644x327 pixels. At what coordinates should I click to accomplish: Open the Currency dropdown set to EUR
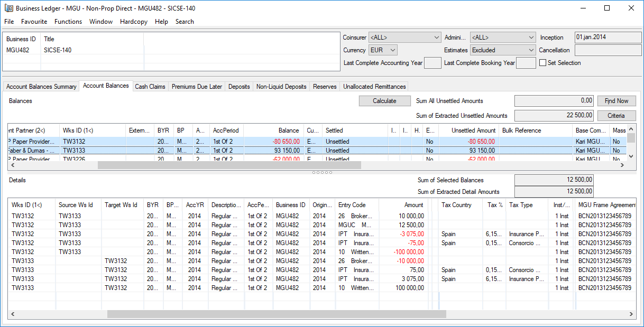(394, 50)
